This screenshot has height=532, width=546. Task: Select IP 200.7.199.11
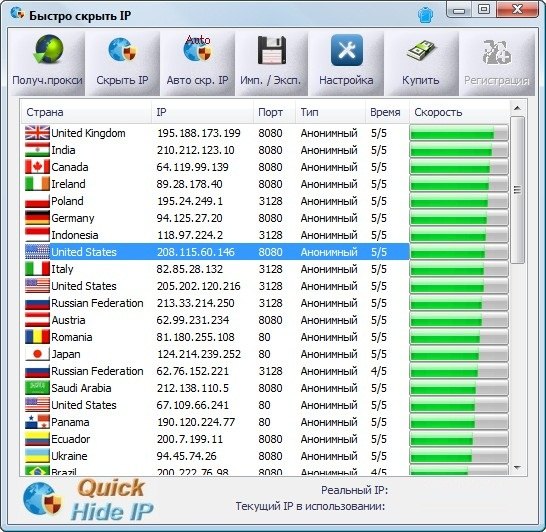[190, 439]
